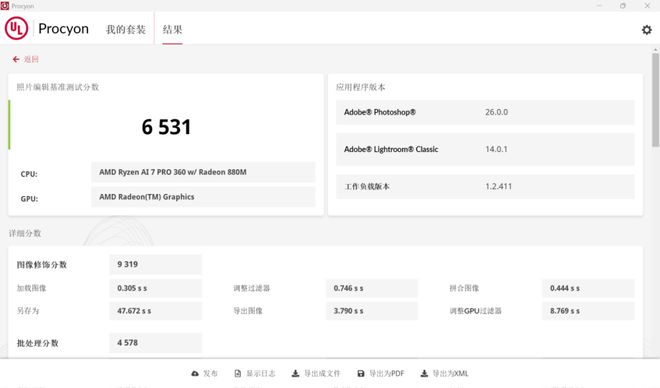This screenshot has height=388, width=660.
Task: Minimize the Procyon window
Action: click(599, 5)
